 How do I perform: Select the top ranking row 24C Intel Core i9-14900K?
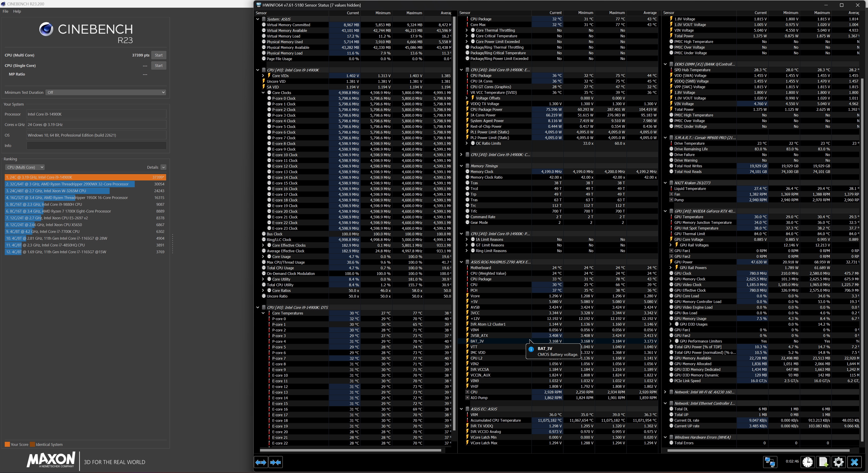pos(85,177)
